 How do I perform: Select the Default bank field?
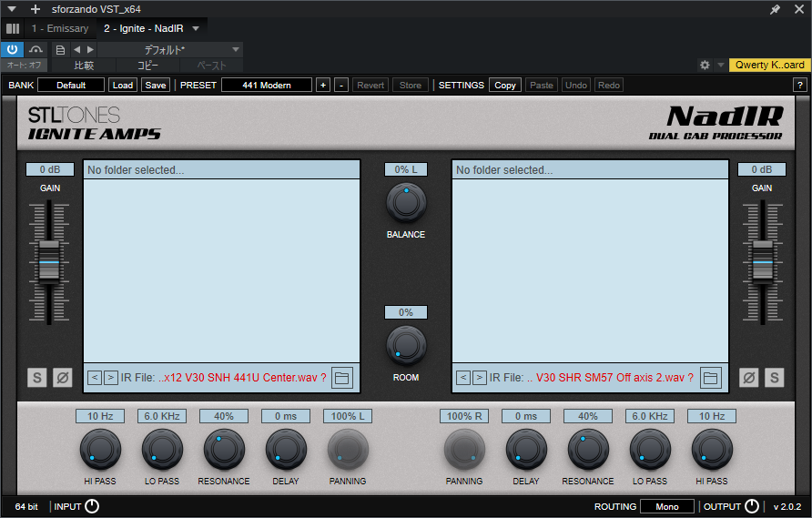[x=71, y=85]
